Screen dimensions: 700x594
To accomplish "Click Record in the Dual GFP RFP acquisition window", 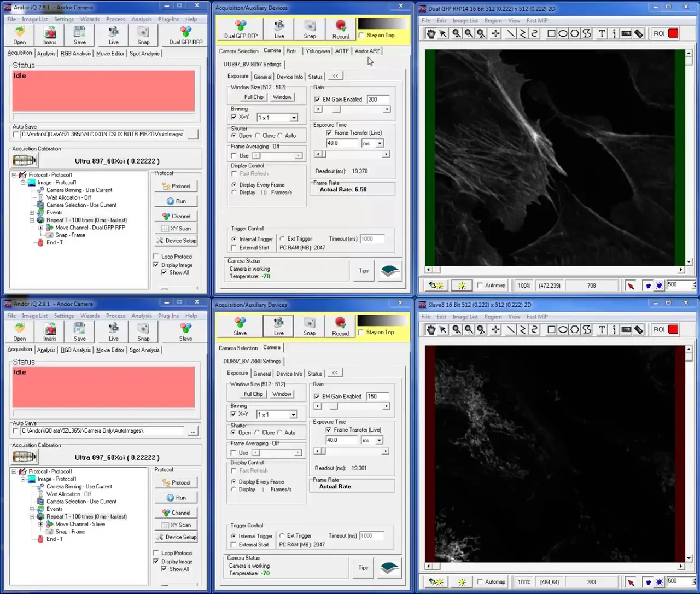I will tap(341, 30).
